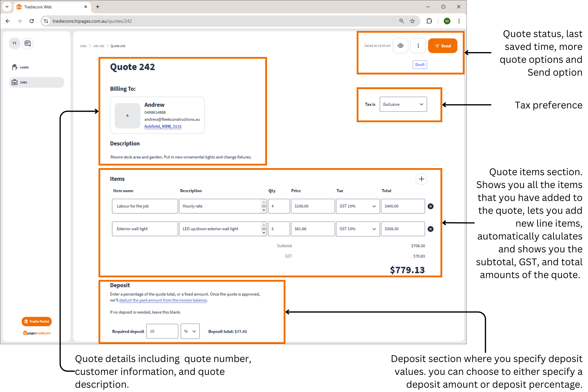Viewport: 588px width, 392px height.
Task: Click the Required deposit input field
Action: [162, 331]
